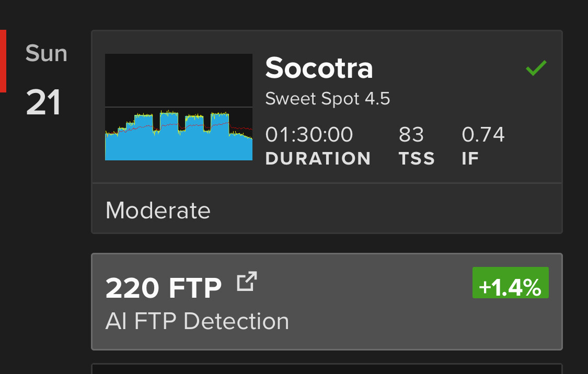Click the TSS label under 83

tap(417, 158)
